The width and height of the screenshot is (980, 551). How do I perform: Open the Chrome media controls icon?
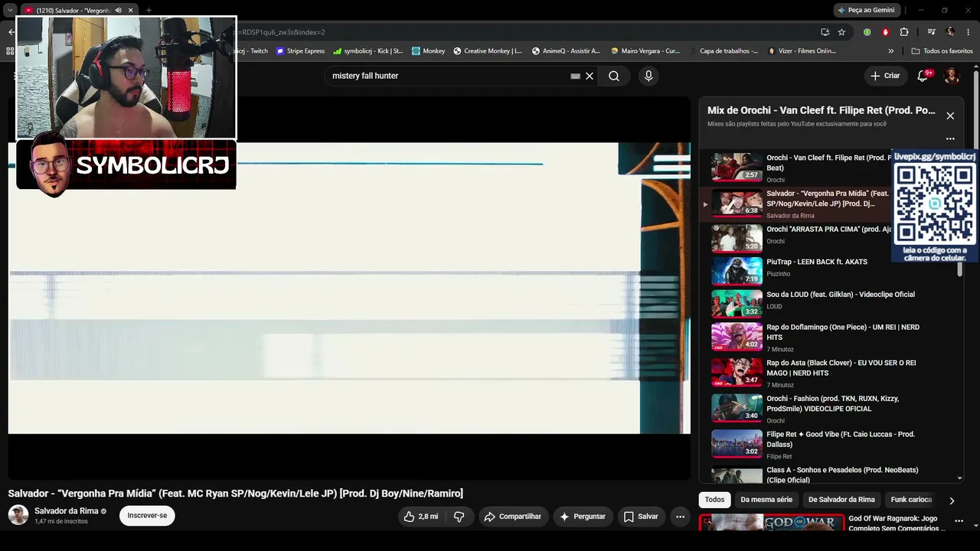(931, 32)
